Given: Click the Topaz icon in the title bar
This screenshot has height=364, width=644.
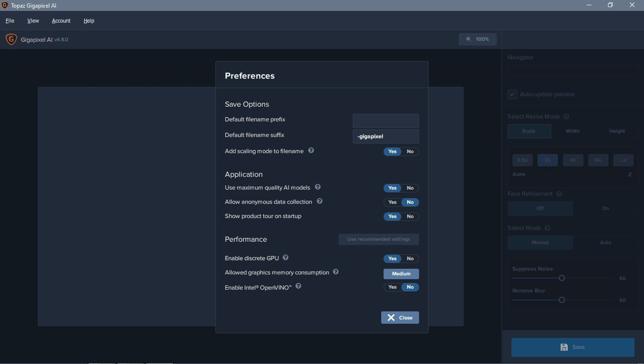Looking at the screenshot, I should (x=5, y=5).
